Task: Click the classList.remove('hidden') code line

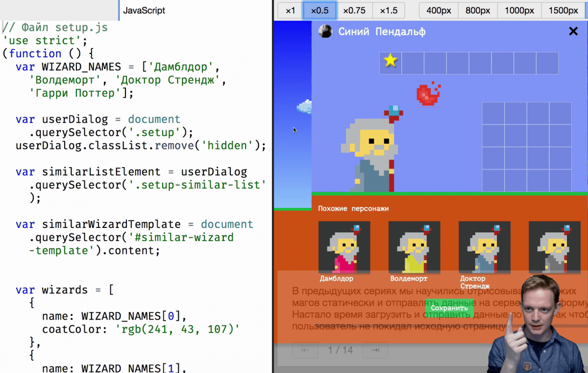Action: tap(141, 146)
